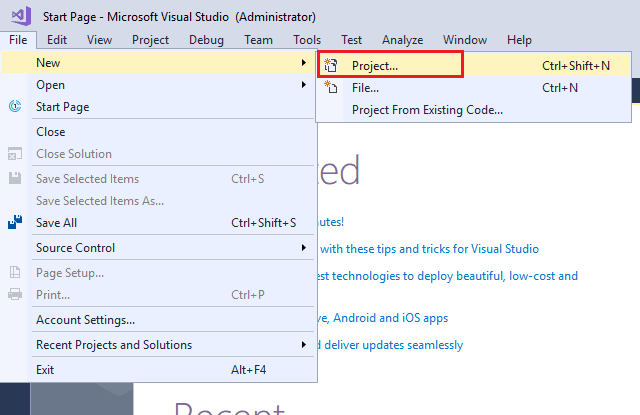640x415 pixels.
Task: Open the Edit menu
Action: (x=57, y=40)
